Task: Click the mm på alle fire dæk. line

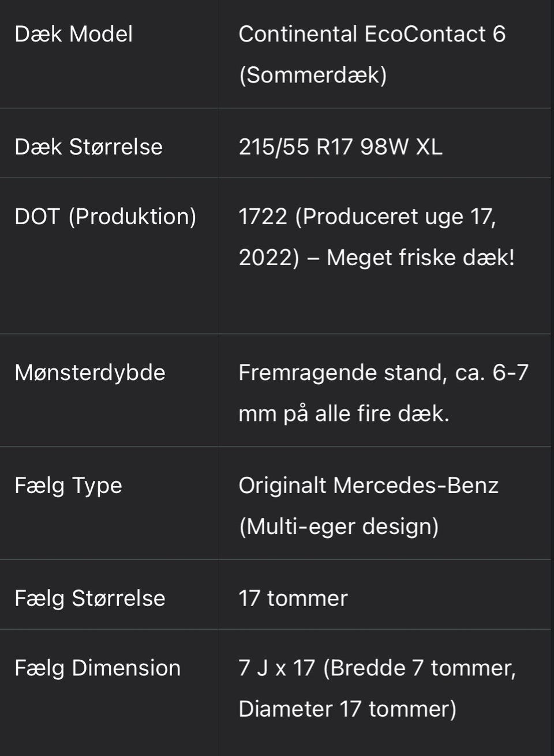Action: click(x=343, y=413)
